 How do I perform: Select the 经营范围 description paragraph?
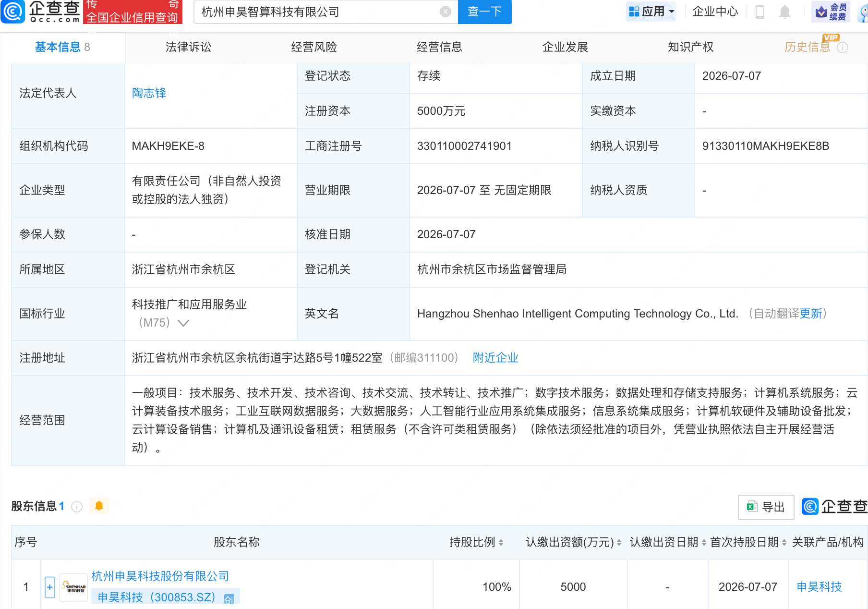(494, 420)
